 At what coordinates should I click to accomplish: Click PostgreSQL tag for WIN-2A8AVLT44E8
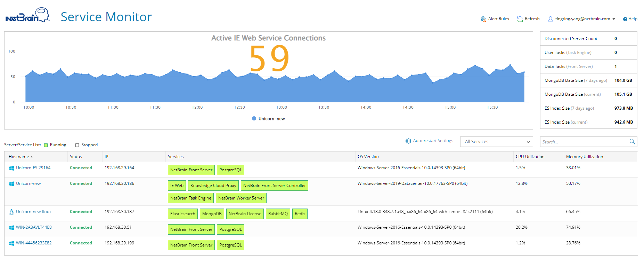coord(231,229)
